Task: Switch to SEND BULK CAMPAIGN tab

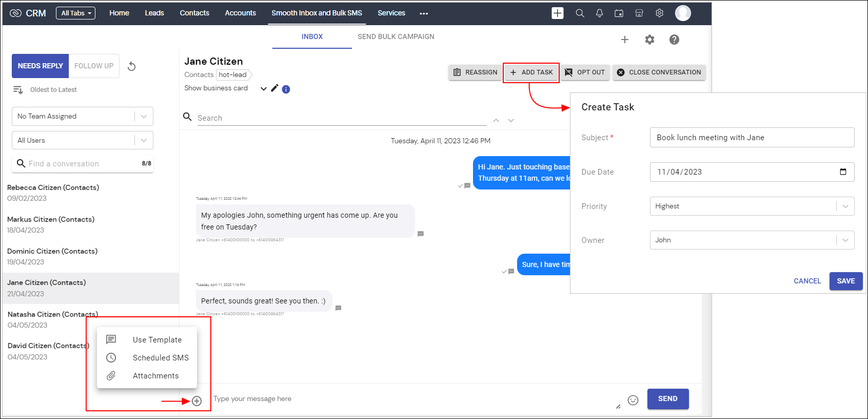Action: coord(396,36)
